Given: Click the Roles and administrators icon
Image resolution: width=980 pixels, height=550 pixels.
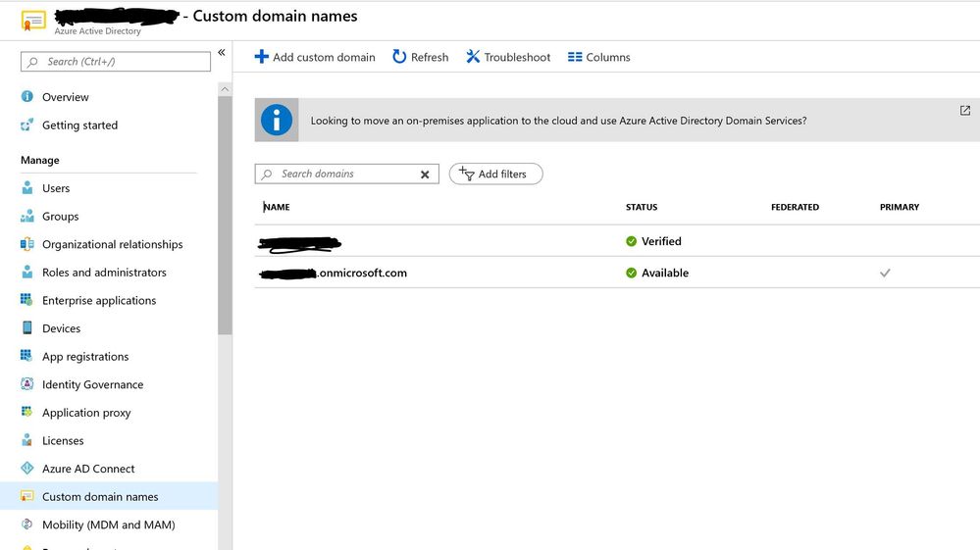Looking at the screenshot, I should (26, 273).
